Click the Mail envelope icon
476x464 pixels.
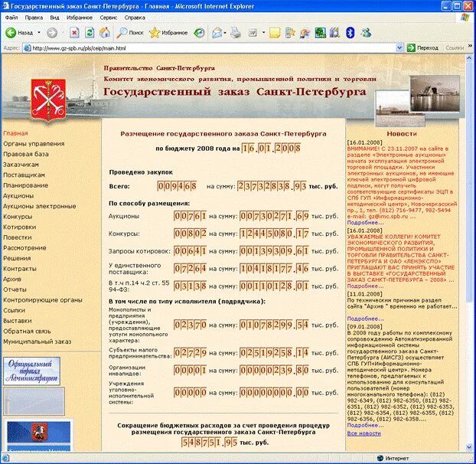point(217,32)
